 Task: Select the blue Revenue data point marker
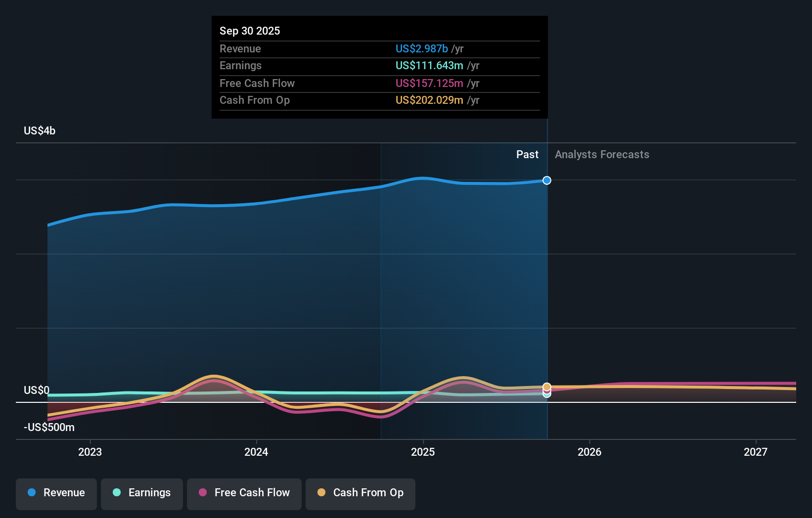(546, 180)
